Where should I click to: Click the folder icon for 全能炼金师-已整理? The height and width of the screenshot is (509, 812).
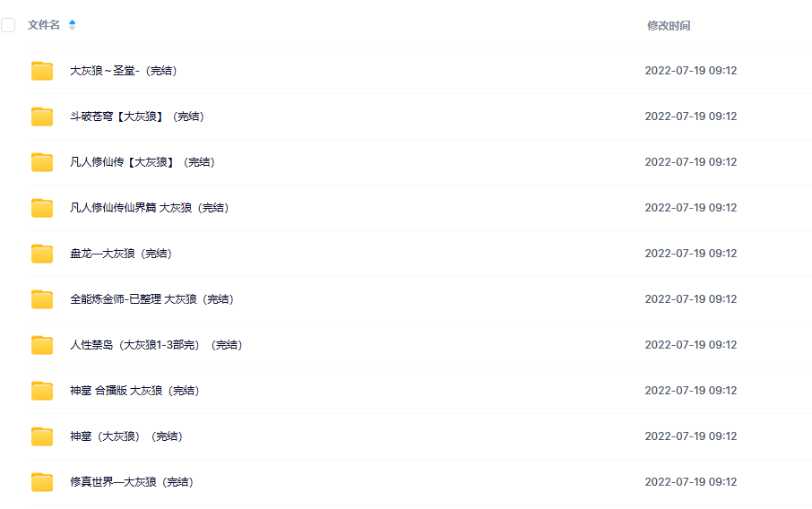click(42, 299)
